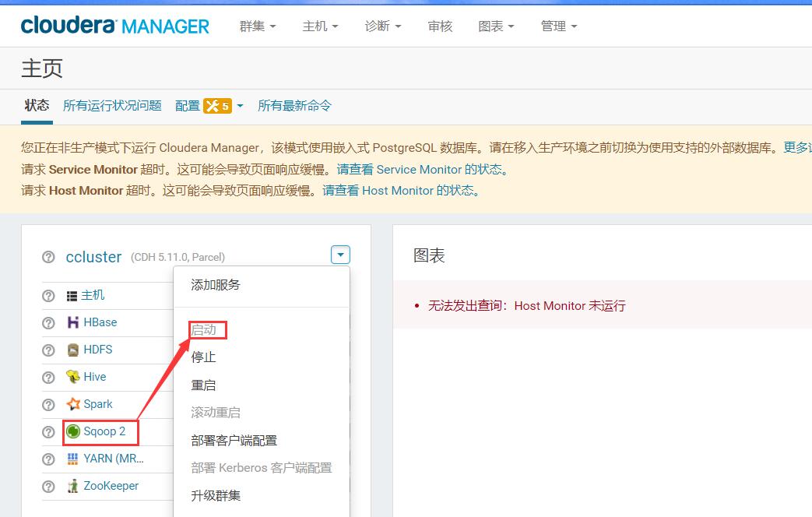
Task: Select 重启 from the cluster menu
Action: (203, 385)
